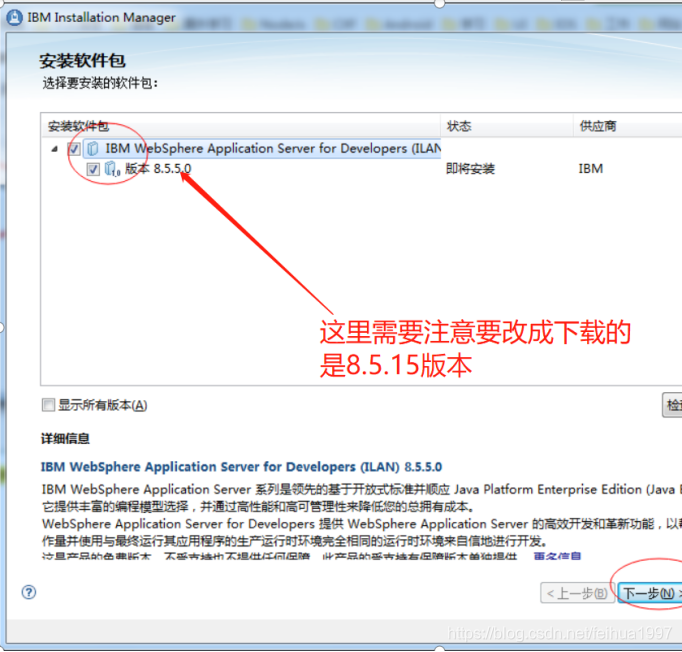Screen dimensions: 682x652
Task: Click the 下一步(N) button
Action: pos(650,593)
